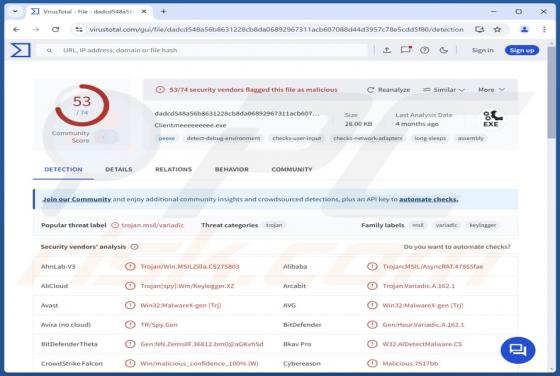Click the keylogger family label
Screen dimensions: 560x376
(x=482, y=225)
